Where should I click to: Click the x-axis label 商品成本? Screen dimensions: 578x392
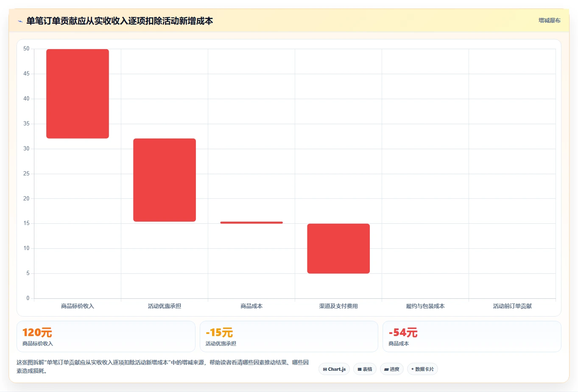click(251, 306)
